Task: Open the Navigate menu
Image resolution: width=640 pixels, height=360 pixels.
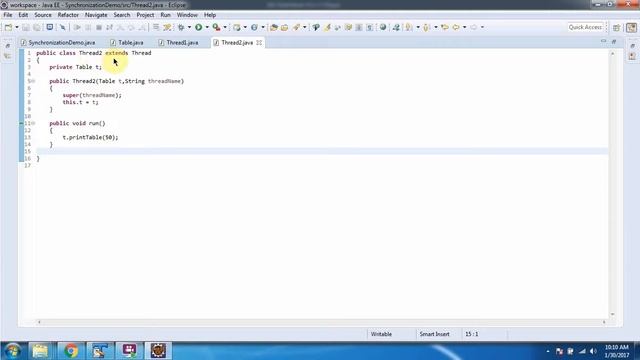Action: tap(96, 15)
